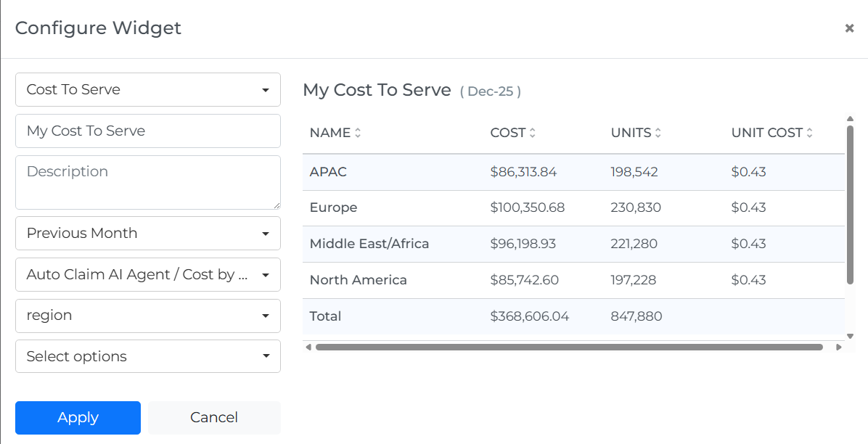Click the COST column sort icon

533,133
